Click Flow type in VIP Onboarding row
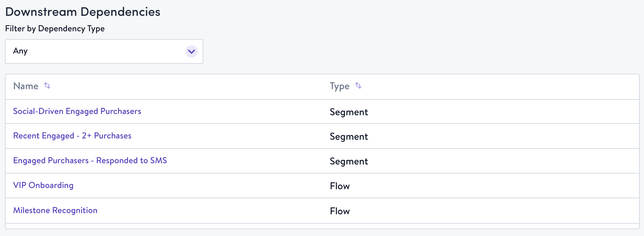 tap(340, 186)
